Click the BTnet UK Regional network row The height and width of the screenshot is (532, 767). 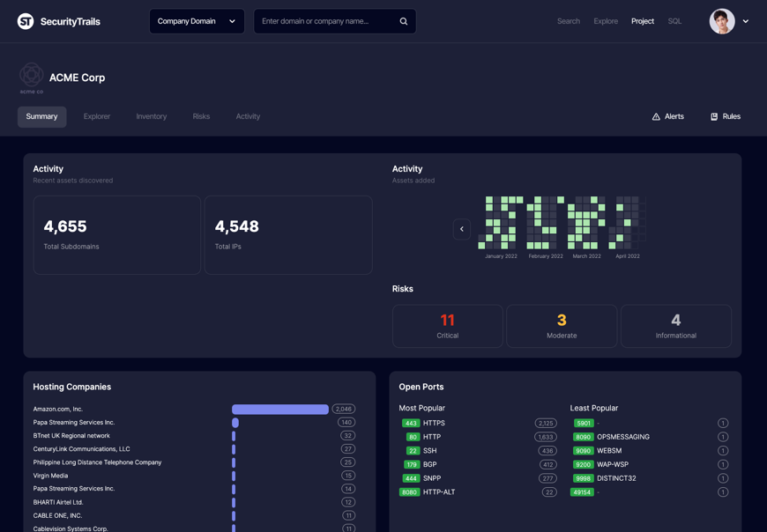coord(194,436)
